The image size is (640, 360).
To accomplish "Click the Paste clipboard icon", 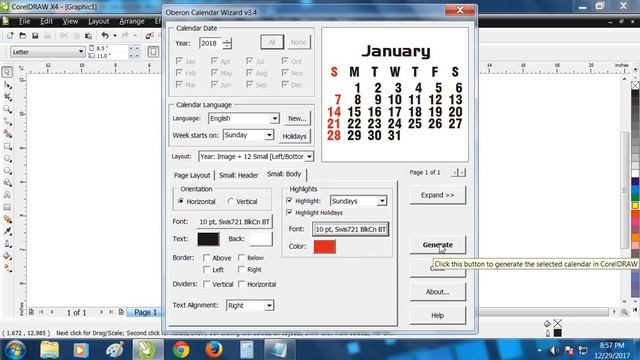I will tap(88, 36).
